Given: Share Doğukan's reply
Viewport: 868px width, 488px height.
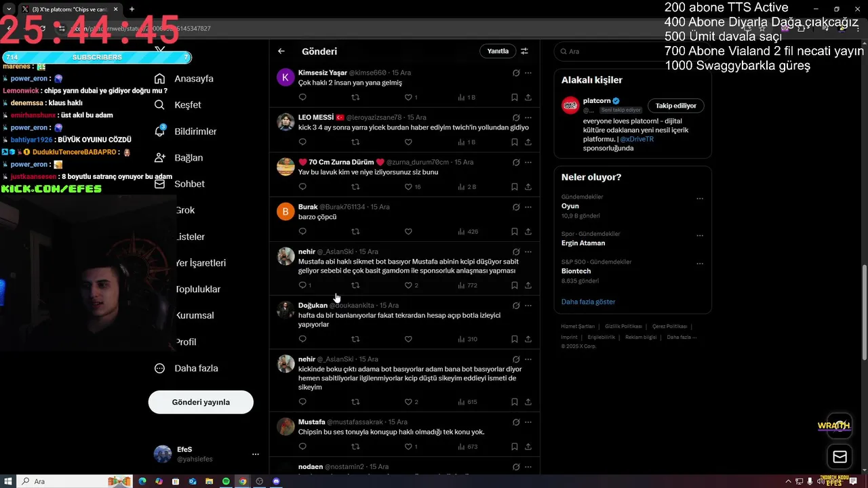Looking at the screenshot, I should (x=528, y=340).
